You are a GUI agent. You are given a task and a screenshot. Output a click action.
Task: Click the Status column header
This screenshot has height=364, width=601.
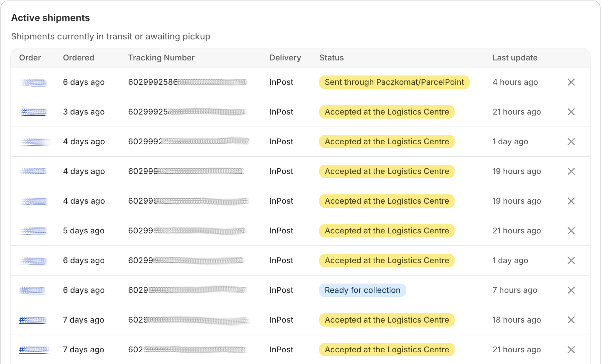(x=332, y=58)
